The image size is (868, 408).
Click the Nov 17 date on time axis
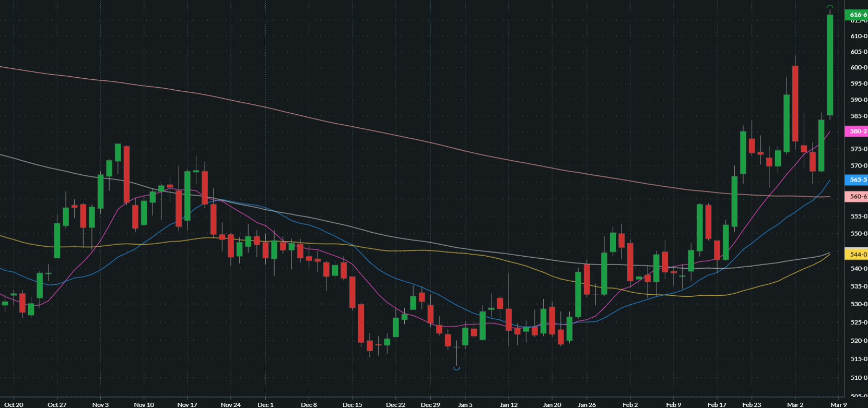click(187, 404)
